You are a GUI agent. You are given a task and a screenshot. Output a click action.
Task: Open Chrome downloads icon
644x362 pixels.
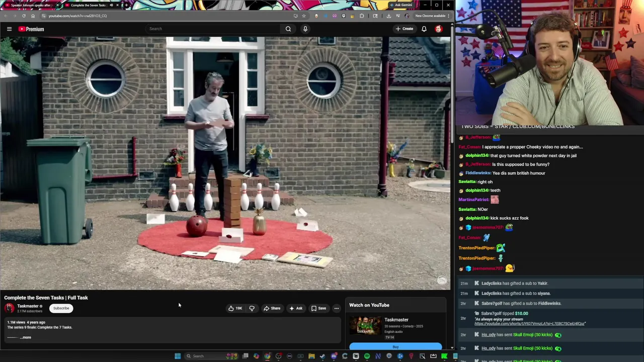389,16
